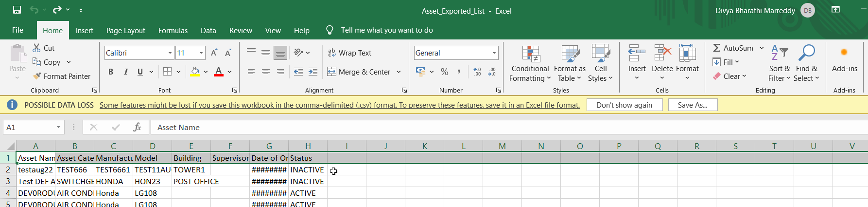This screenshot has height=207, width=868.
Task: Apply the Percent Style format
Action: coord(444,72)
